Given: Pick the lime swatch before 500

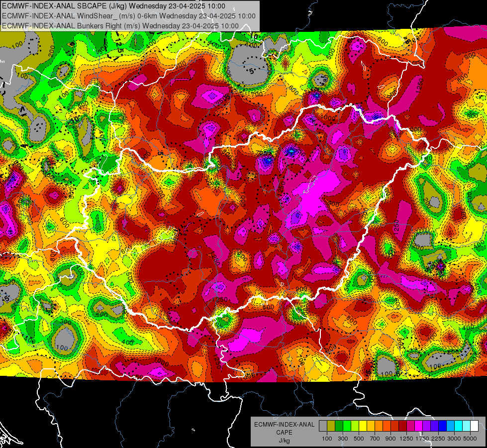Looking at the screenshot, I should pyautogui.click(x=355, y=426).
